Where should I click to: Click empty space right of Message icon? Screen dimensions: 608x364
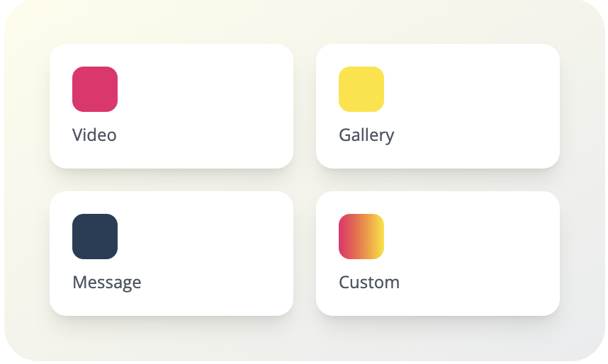pos(206,237)
